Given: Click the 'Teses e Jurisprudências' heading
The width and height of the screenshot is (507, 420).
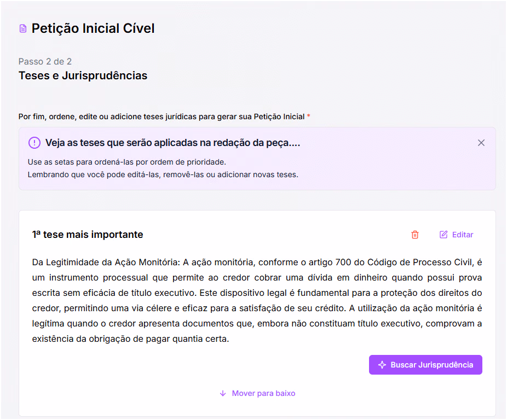Looking at the screenshot, I should [x=83, y=75].
